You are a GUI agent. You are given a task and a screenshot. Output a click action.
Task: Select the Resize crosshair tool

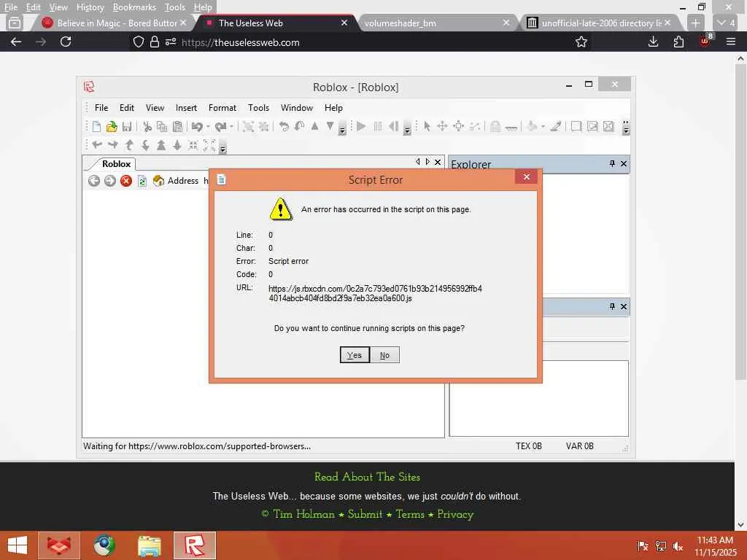point(458,126)
